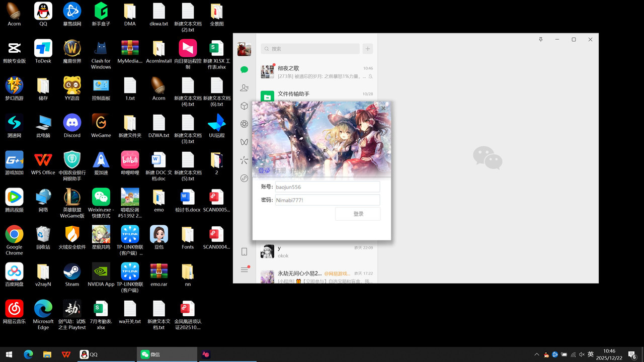
Task: Open the WeChat Channels butterfly icon
Action: [x=244, y=142]
